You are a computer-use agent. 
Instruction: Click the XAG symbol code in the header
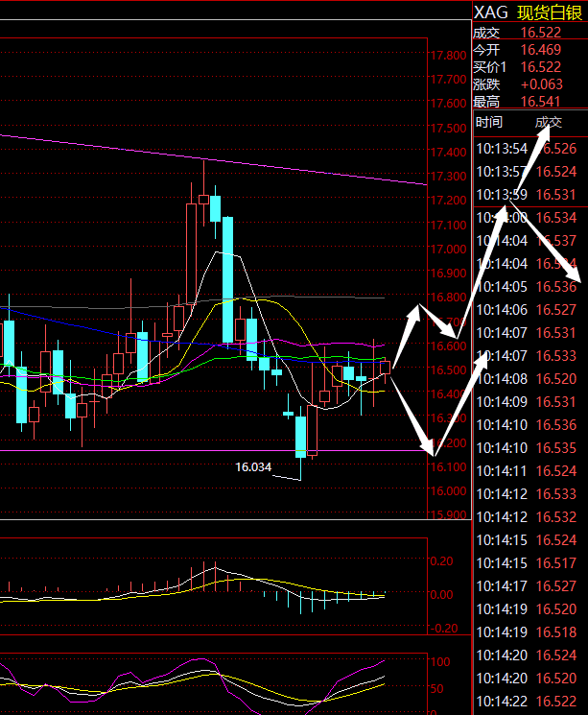[x=490, y=12]
